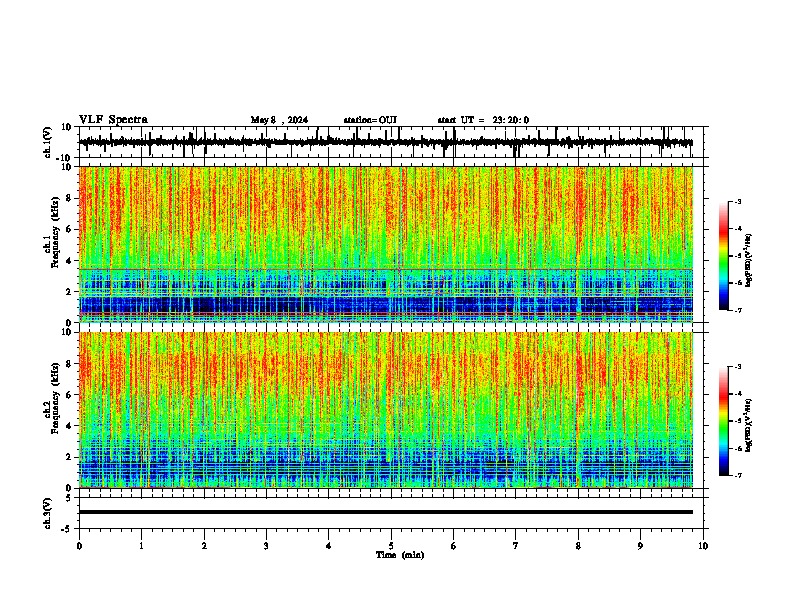Click the "-3" label on ch.1 color bar
The image size is (792, 612).
(737, 201)
